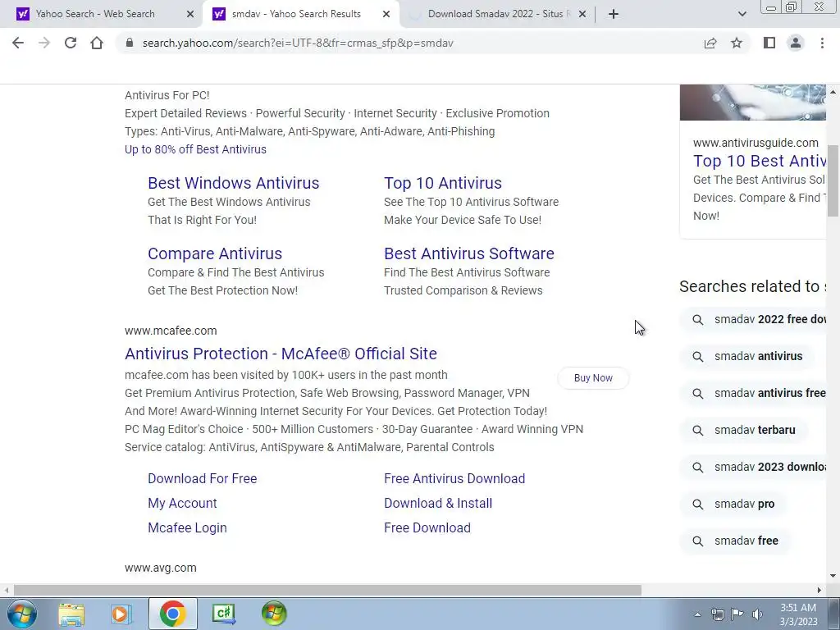Click the horizontal scrollbar right arrow
The height and width of the screenshot is (630, 840).
click(819, 590)
